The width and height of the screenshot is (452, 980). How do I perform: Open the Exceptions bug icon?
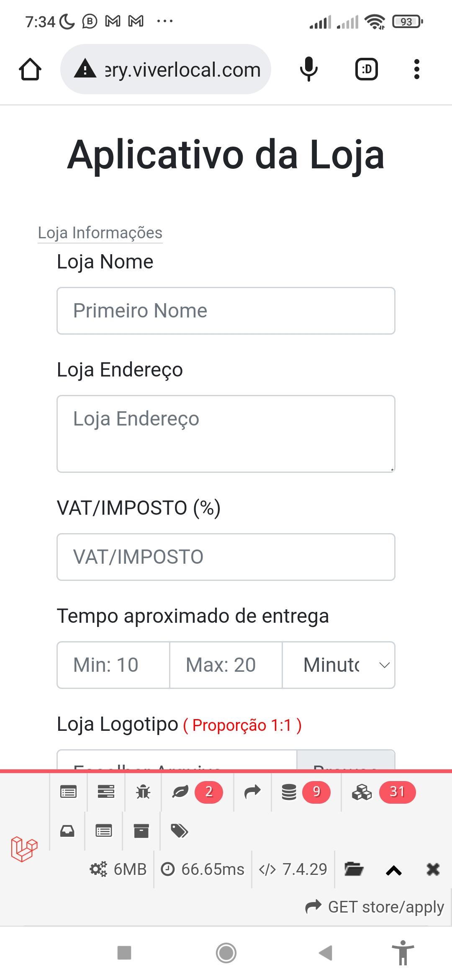coord(143,792)
